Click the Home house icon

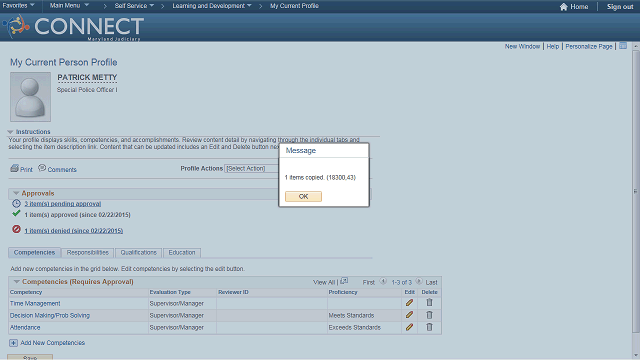pyautogui.click(x=564, y=7)
